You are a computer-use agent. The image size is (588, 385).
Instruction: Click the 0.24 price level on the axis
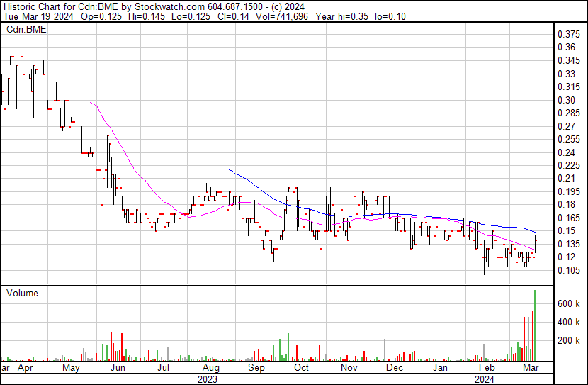pos(566,152)
